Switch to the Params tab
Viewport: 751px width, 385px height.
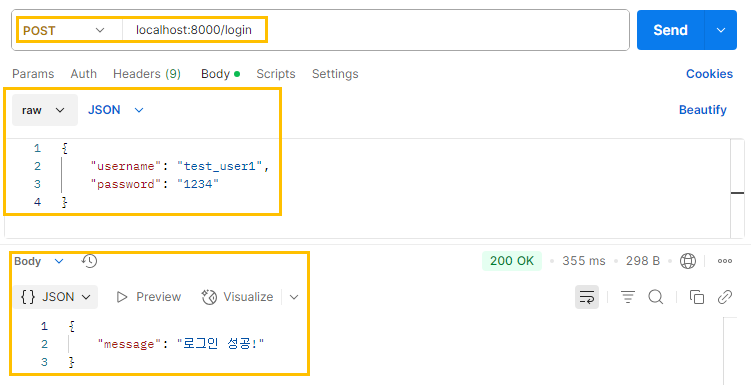[33, 74]
